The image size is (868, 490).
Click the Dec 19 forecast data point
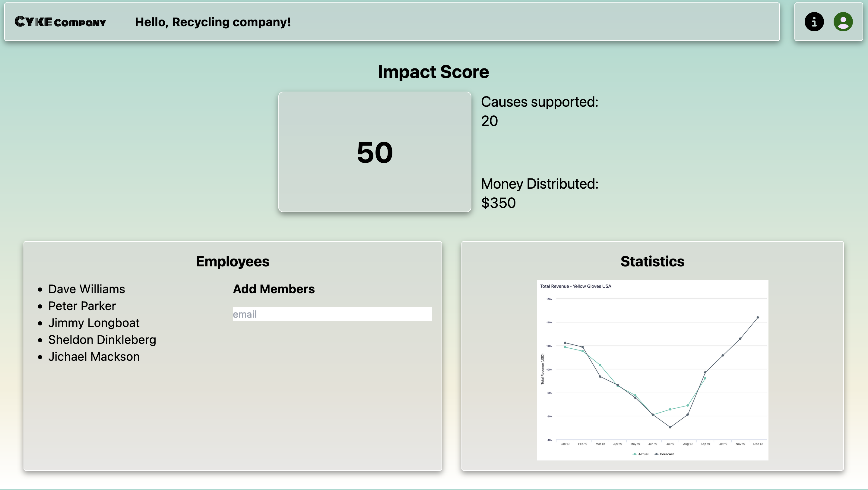tap(758, 317)
